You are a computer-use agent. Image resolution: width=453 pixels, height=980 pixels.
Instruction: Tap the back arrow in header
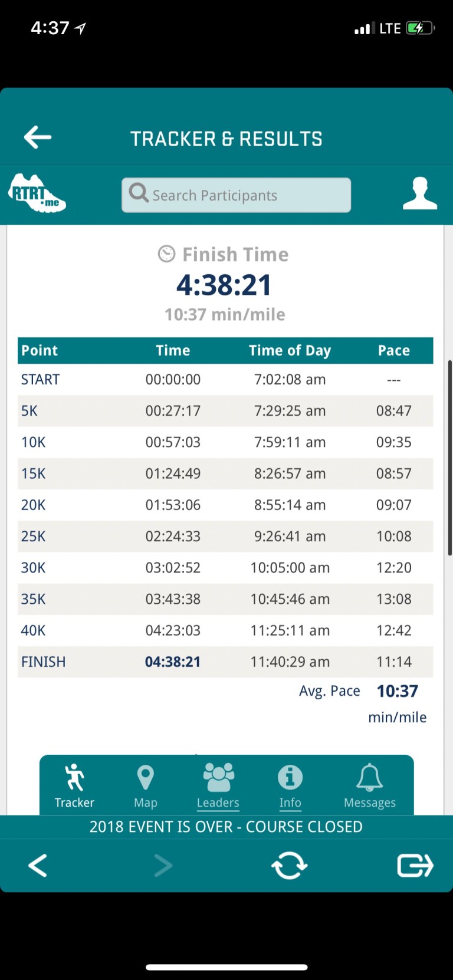tap(38, 137)
